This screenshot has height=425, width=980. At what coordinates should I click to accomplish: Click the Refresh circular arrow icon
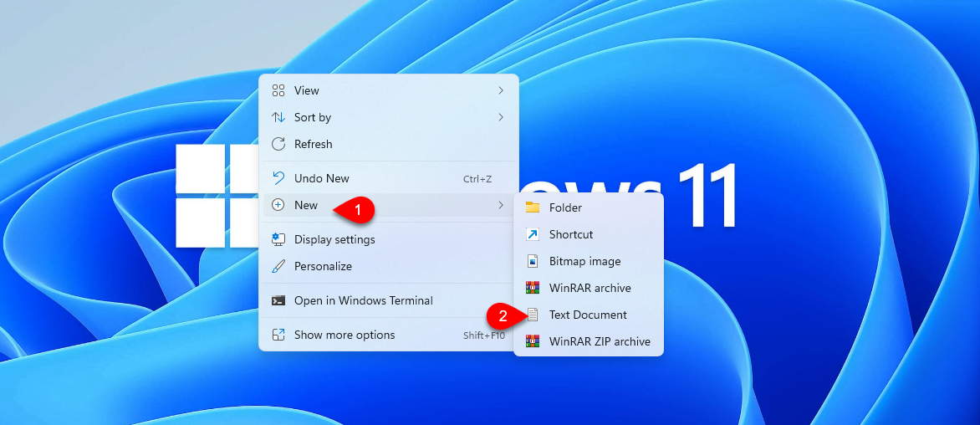coord(278,145)
